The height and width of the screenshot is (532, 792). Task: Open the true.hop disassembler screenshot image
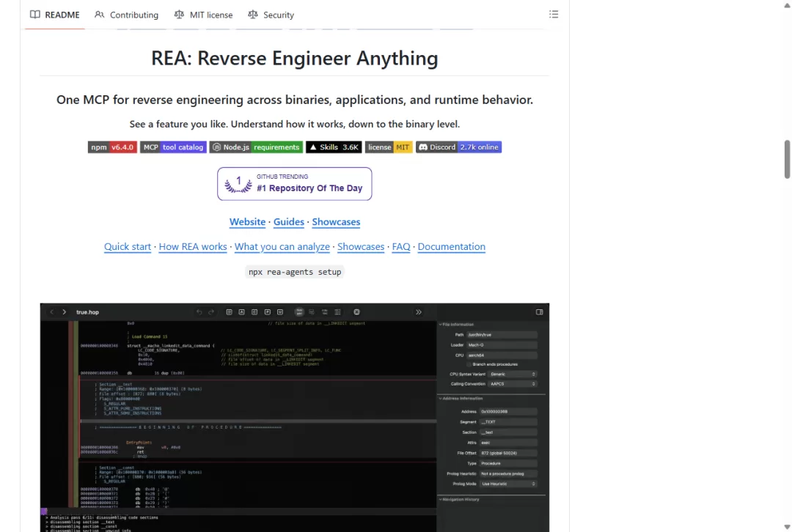point(295,418)
